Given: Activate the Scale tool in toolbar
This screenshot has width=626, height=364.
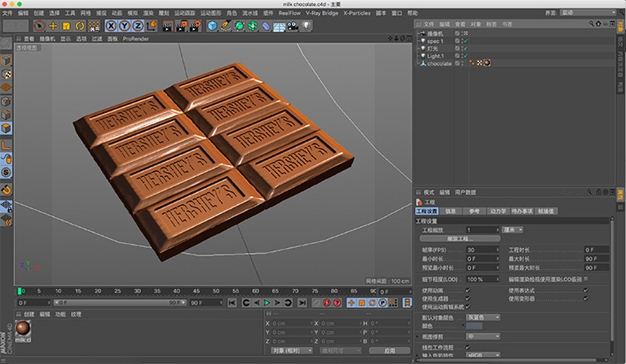Looking at the screenshot, I should pyautogui.click(x=66, y=26).
